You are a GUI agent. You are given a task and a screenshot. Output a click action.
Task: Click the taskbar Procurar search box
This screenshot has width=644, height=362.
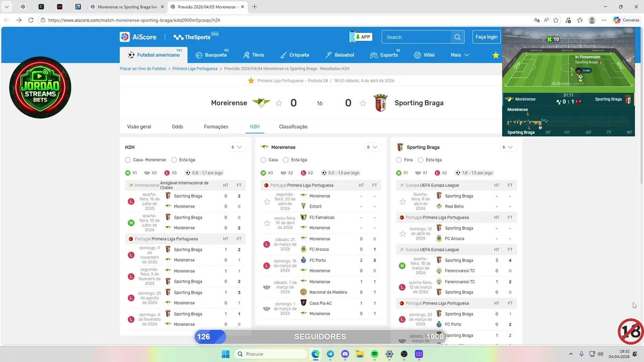[270, 354]
